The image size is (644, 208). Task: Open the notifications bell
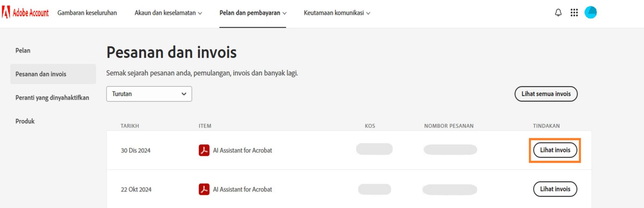[558, 13]
